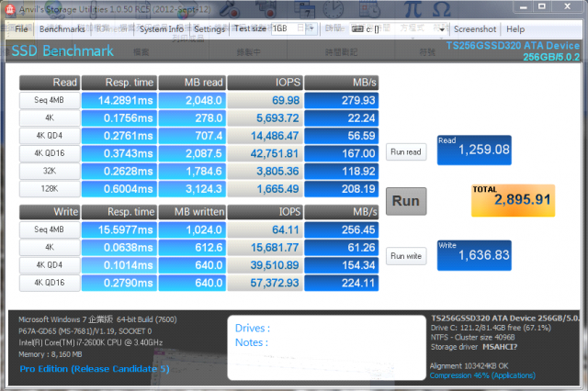Select write value 256.45 MB/s
The height and width of the screenshot is (391, 588).
click(x=341, y=229)
